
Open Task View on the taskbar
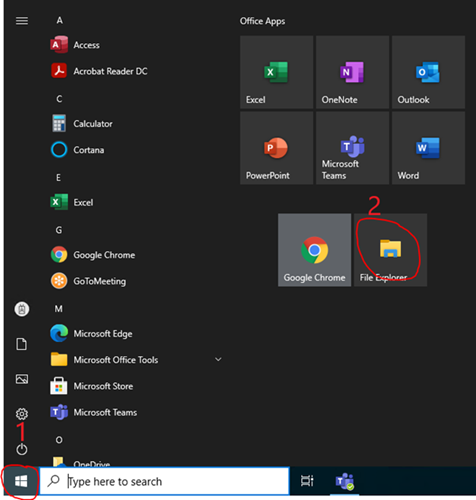tap(307, 481)
